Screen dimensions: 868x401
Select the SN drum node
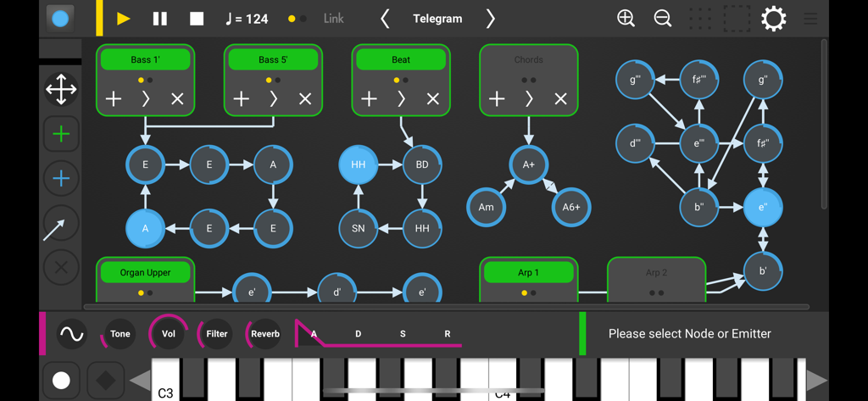pos(359,228)
